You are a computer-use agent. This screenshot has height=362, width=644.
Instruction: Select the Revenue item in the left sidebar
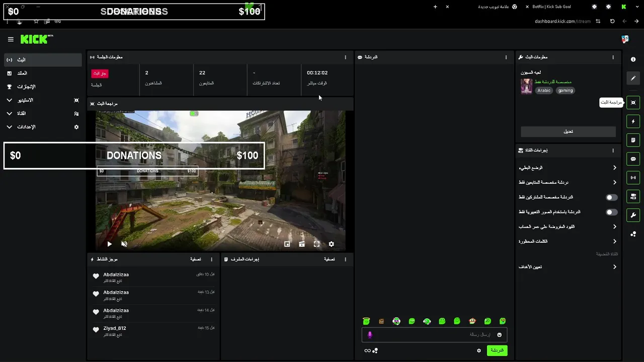coord(43,73)
